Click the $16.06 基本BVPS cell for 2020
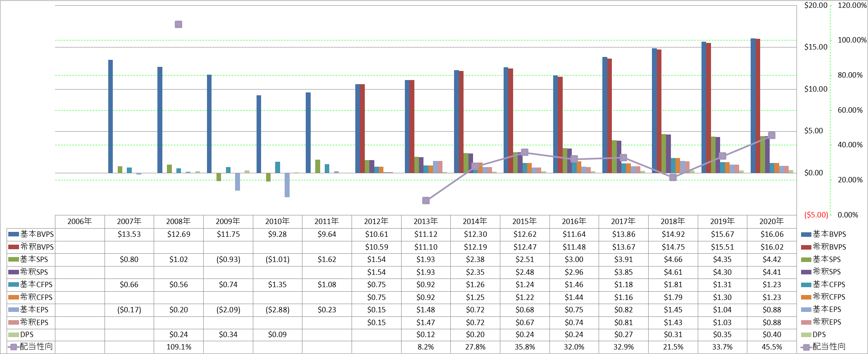 click(772, 234)
